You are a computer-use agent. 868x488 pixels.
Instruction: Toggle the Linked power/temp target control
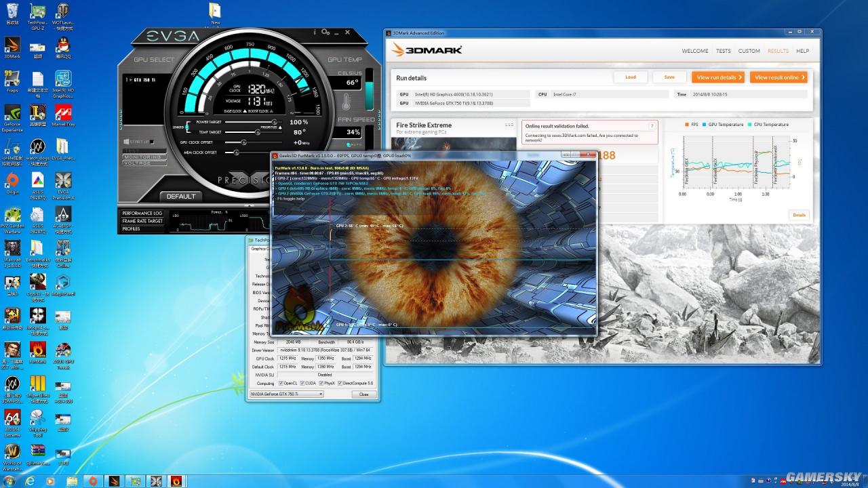click(186, 127)
